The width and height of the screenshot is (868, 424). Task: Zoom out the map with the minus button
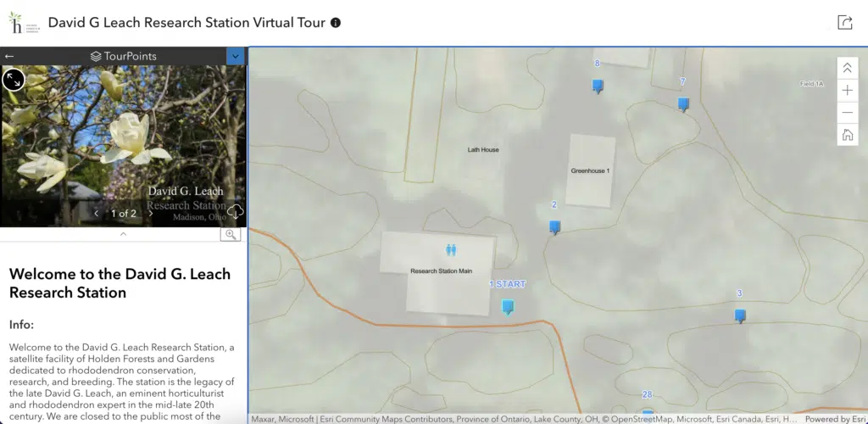click(847, 113)
